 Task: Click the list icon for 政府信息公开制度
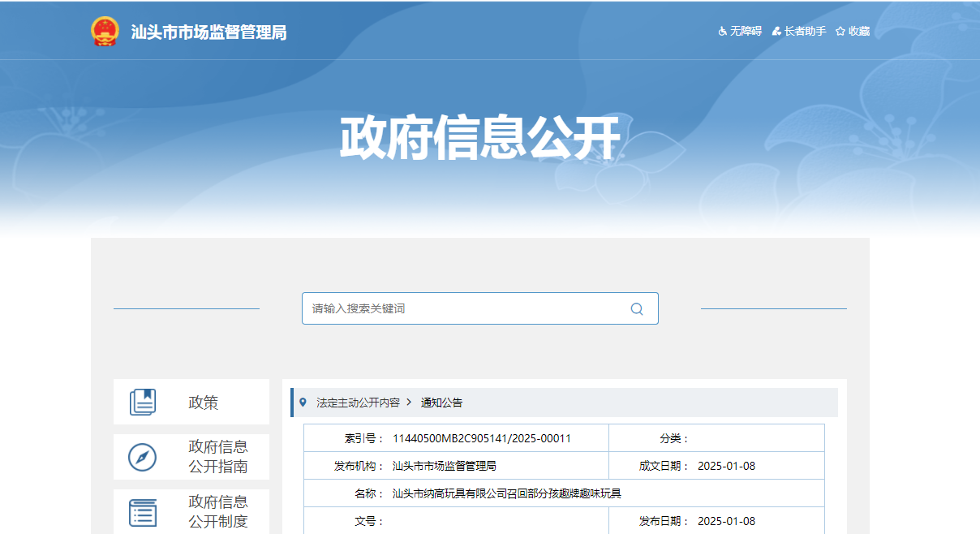pos(142,512)
